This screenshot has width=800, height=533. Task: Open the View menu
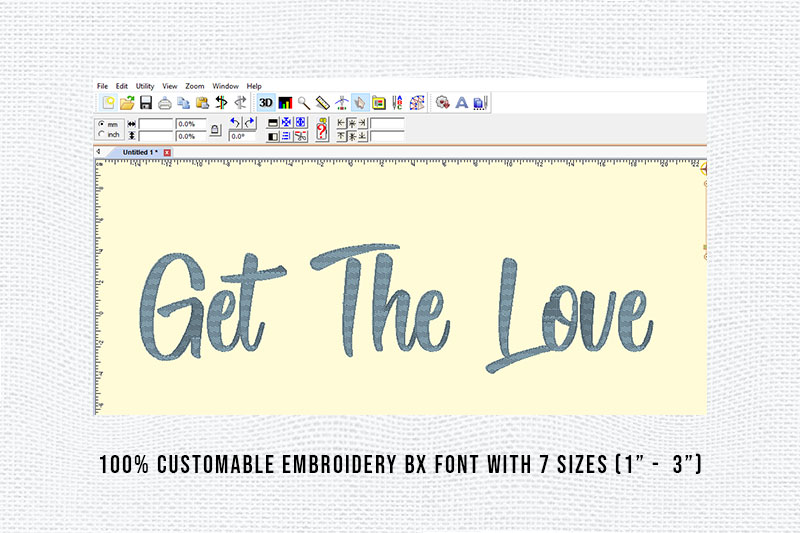coord(169,86)
